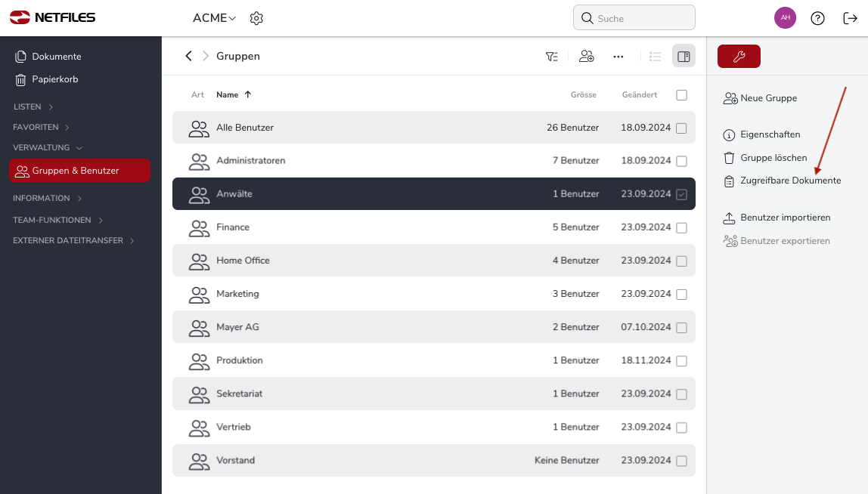Select Gruppen & Benutzer sidebar item

click(x=79, y=171)
